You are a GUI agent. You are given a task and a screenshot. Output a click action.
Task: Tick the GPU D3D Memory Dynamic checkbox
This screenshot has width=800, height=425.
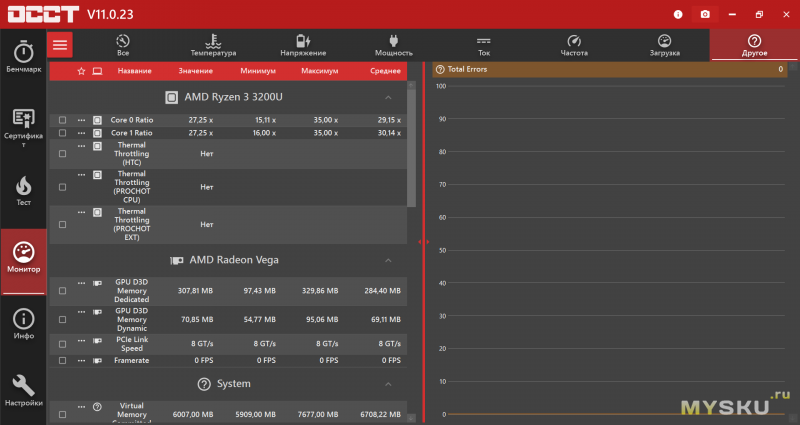pos(62,319)
